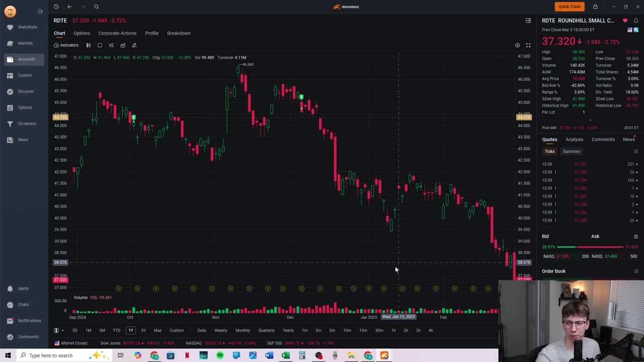Open the Corporate Actions tab
The width and height of the screenshot is (644, 362).
tap(117, 33)
